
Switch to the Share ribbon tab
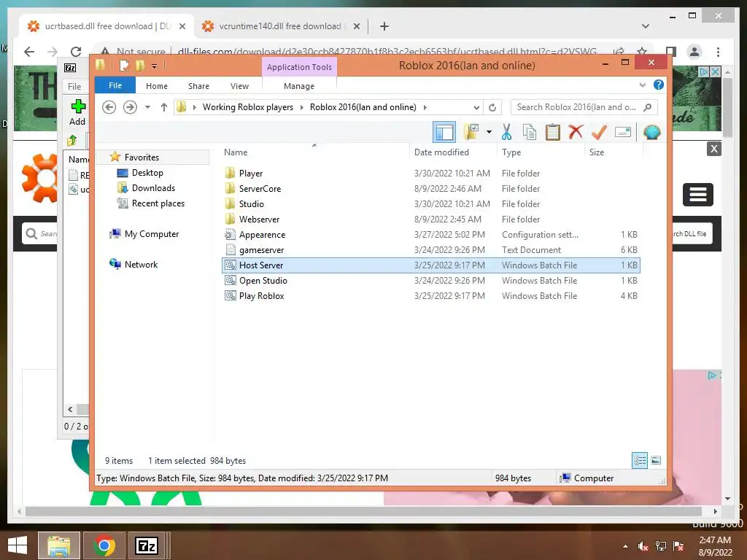tap(198, 86)
